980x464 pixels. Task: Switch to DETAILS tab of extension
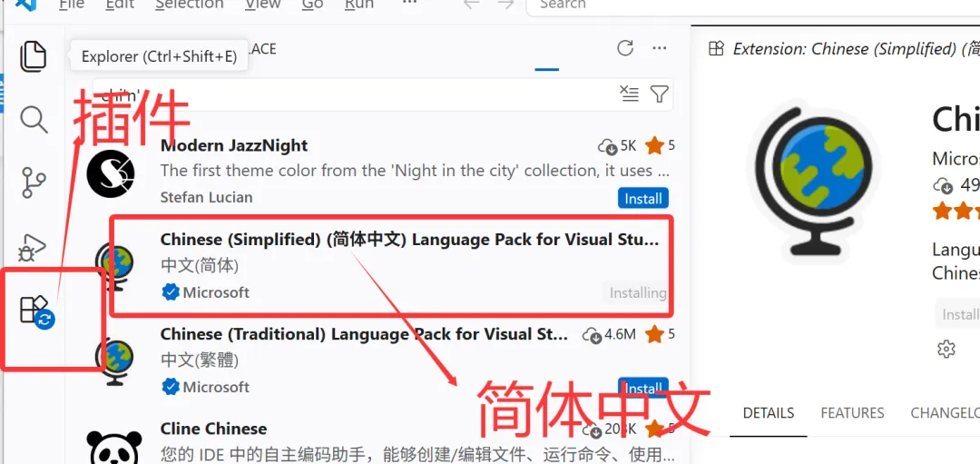769,413
